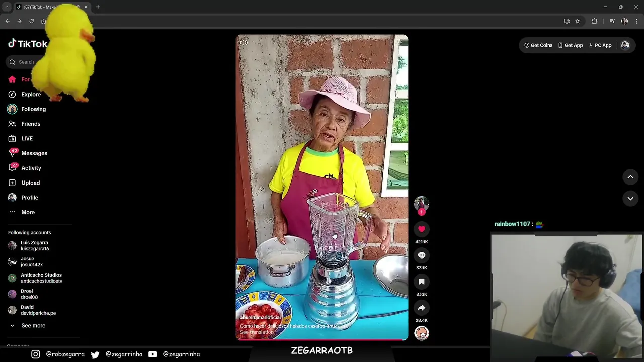The height and width of the screenshot is (362, 644).
Task: Open browser Extensions puzzle icon
Action: pyautogui.click(x=595, y=21)
